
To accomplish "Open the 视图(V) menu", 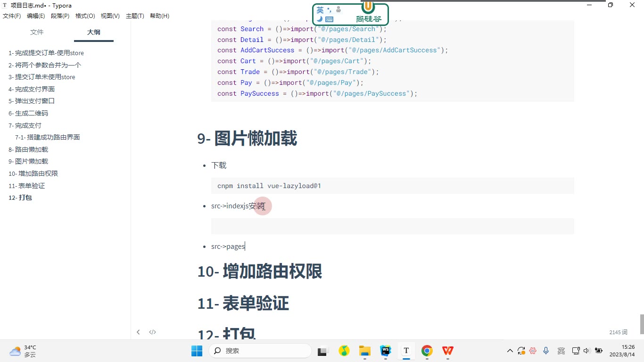I will point(110,16).
